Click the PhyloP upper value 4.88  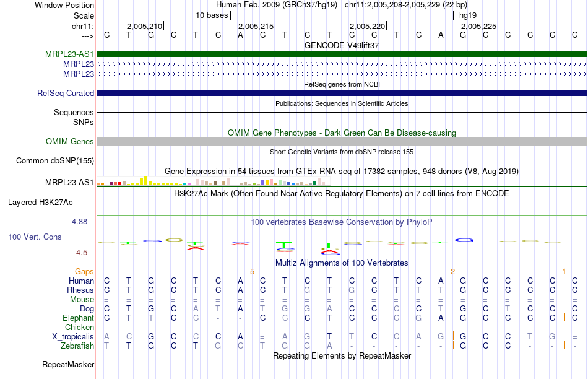pos(79,222)
